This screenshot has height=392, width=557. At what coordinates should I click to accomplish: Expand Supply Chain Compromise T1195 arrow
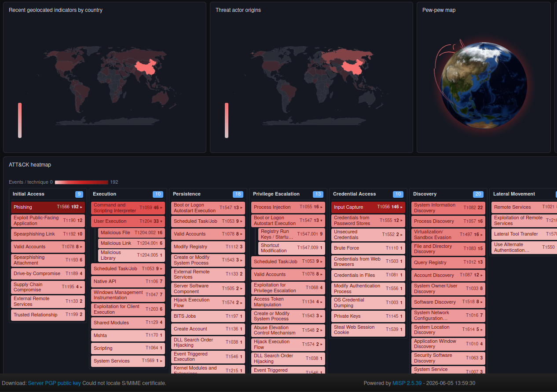click(81, 287)
